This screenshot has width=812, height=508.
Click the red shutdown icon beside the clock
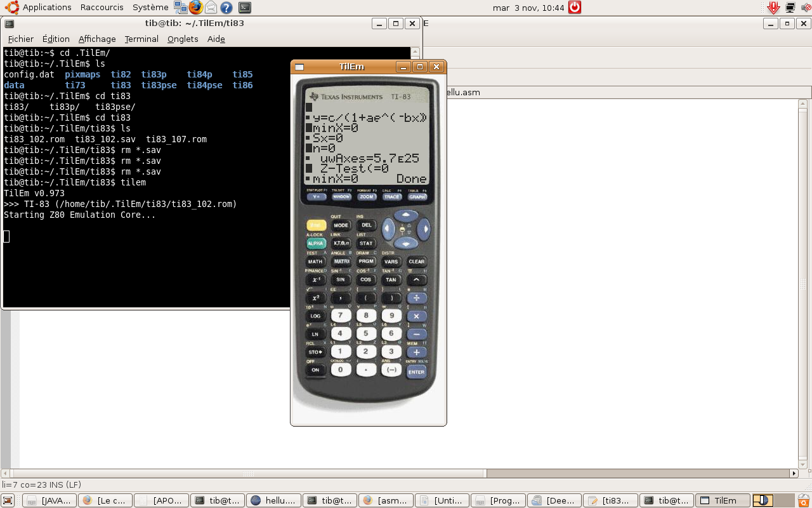click(x=574, y=8)
